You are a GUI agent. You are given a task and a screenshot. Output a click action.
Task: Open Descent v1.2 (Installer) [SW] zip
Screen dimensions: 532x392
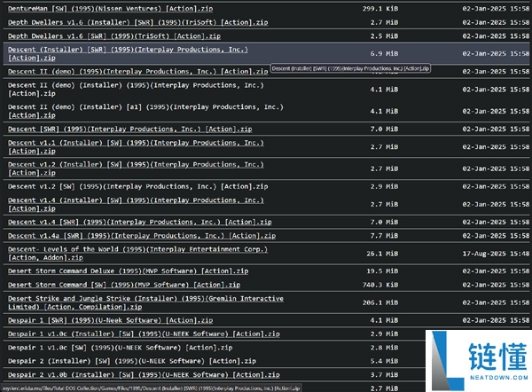click(x=136, y=169)
